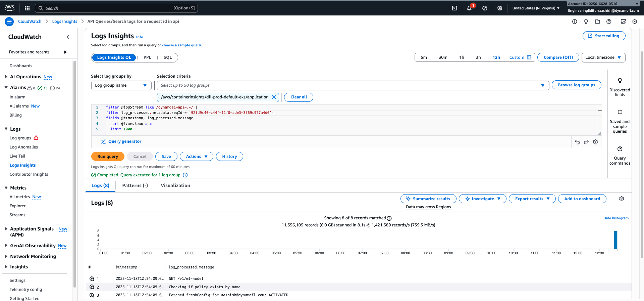Remove the dfl-prod-default-eks application log group

274,97
